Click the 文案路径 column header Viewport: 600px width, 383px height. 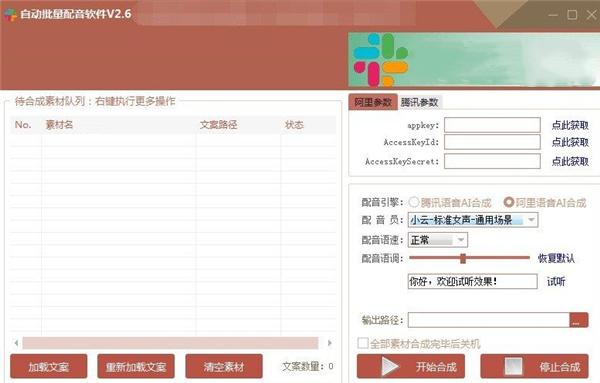238,125
